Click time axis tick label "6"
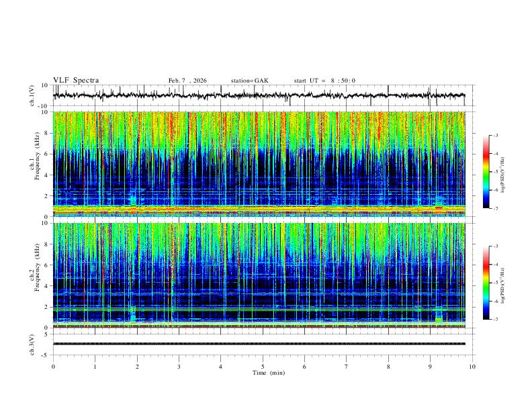The height and width of the screenshot is (411, 532). [x=305, y=367]
